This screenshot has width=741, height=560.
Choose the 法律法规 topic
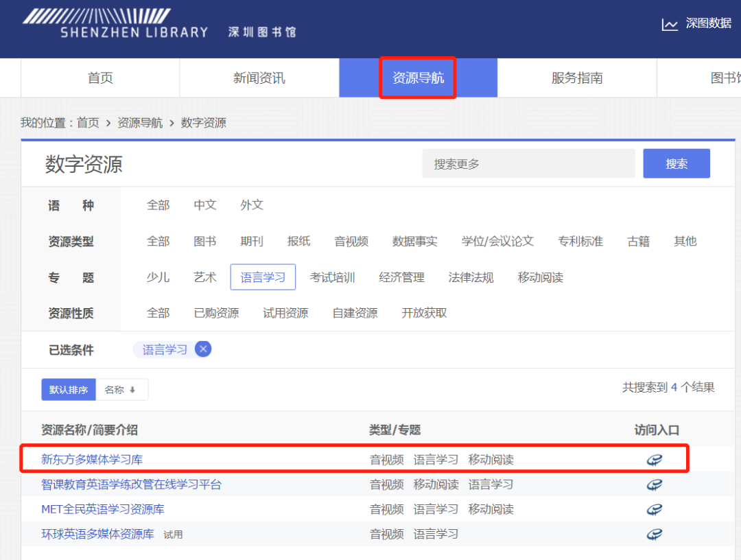point(471,277)
